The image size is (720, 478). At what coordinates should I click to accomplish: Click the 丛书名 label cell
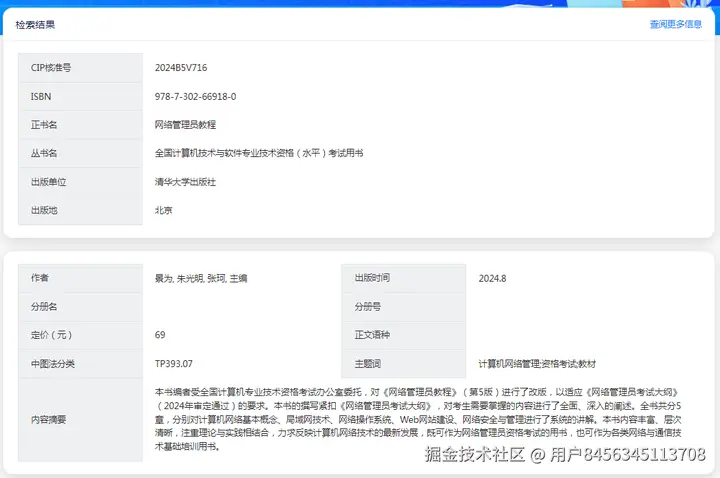80,153
